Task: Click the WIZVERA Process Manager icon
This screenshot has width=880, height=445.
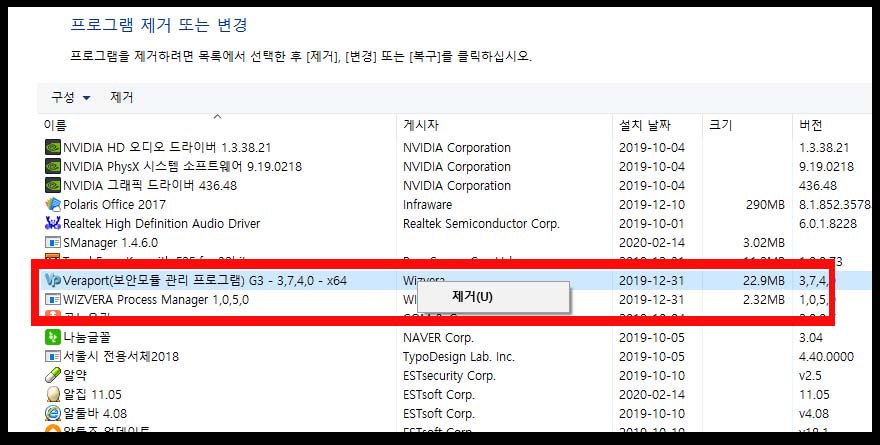Action: coord(52,300)
